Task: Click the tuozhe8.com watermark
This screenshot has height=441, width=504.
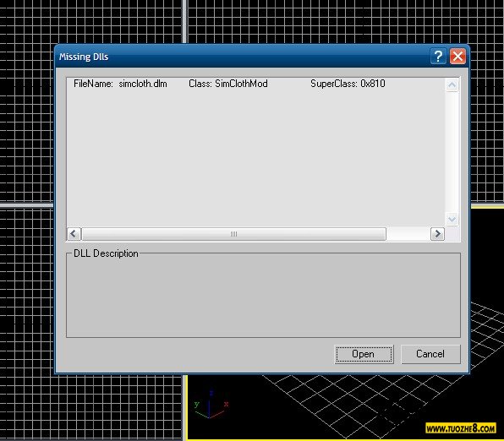Action: (x=461, y=428)
